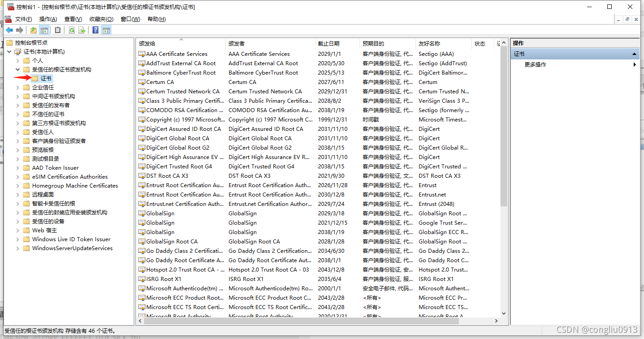Click the 证书(本地计算机) certificate snap-in icon
This screenshot has height=339, width=644.
[x=19, y=51]
